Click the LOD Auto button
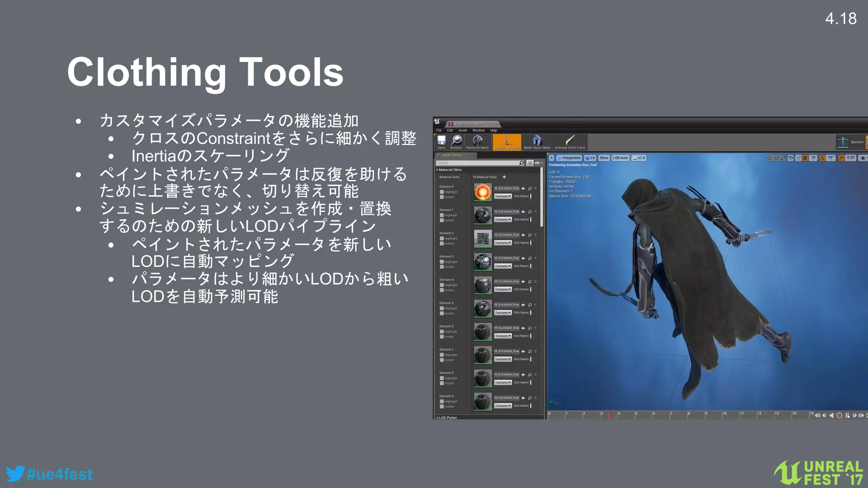Viewport: 868px width, 488px height. 620,158
